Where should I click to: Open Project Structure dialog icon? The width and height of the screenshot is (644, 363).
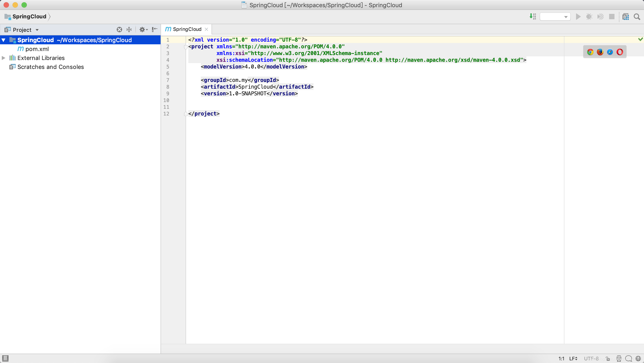626,17
